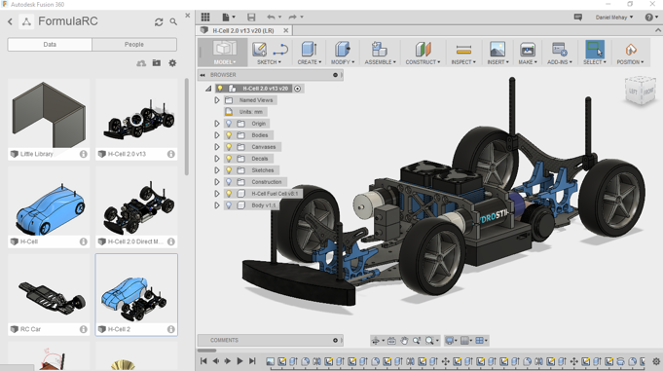Viewport: 663px width, 371px height.
Task: Jump to timeline beginning
Action: click(x=203, y=361)
